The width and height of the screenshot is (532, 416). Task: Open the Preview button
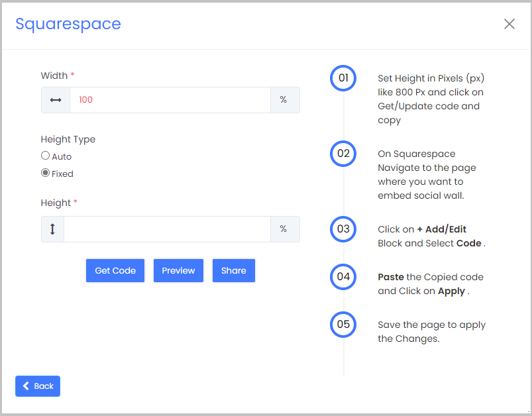tap(178, 271)
